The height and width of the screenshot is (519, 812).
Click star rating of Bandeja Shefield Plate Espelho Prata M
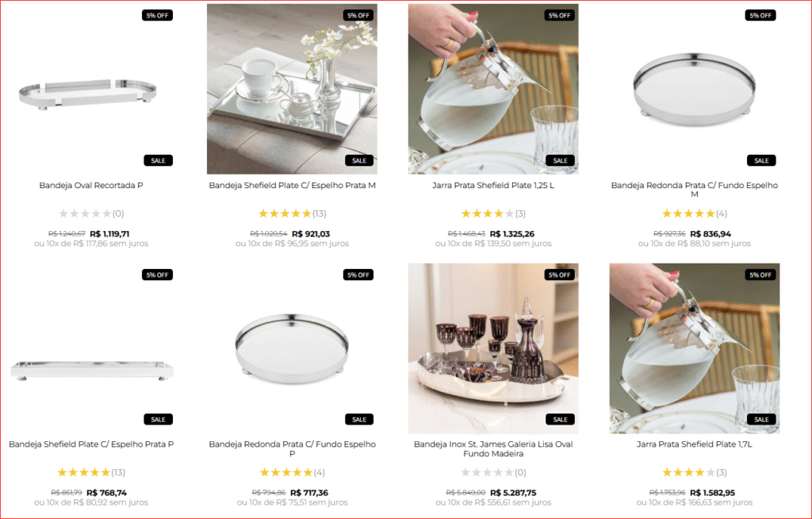click(x=285, y=213)
